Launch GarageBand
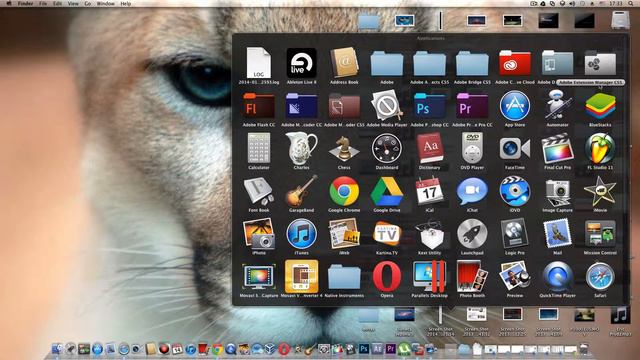This screenshot has height=360, width=640. click(301, 192)
